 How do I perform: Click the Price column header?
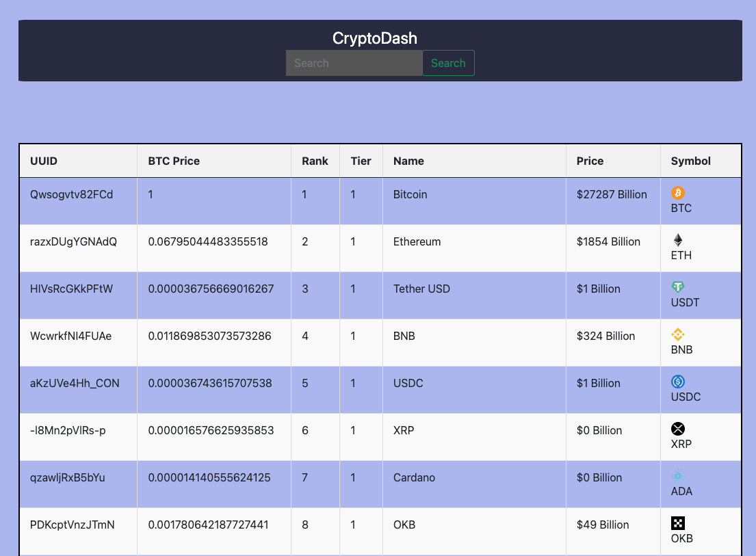pos(590,161)
